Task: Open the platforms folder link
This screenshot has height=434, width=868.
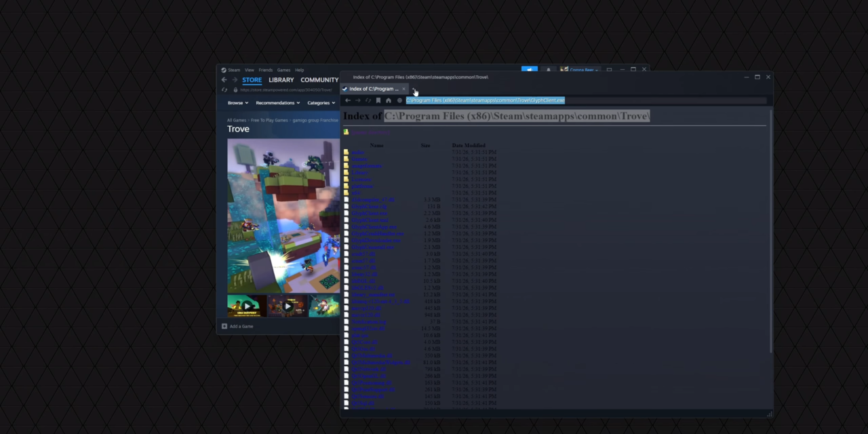Action: (363, 186)
